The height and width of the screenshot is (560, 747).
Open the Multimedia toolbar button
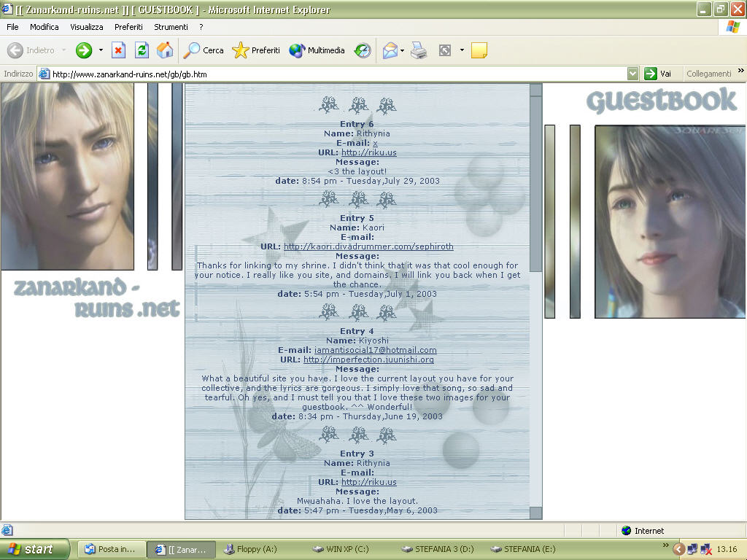point(317,50)
